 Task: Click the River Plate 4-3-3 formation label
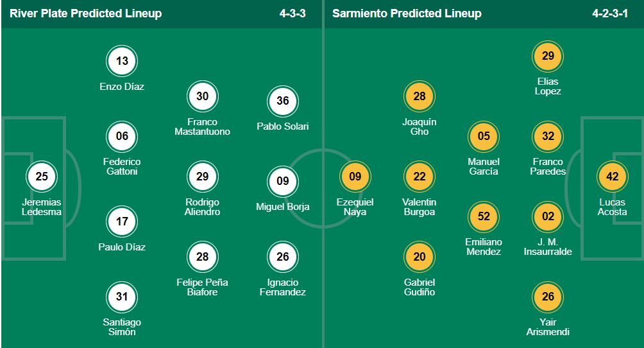click(x=292, y=13)
